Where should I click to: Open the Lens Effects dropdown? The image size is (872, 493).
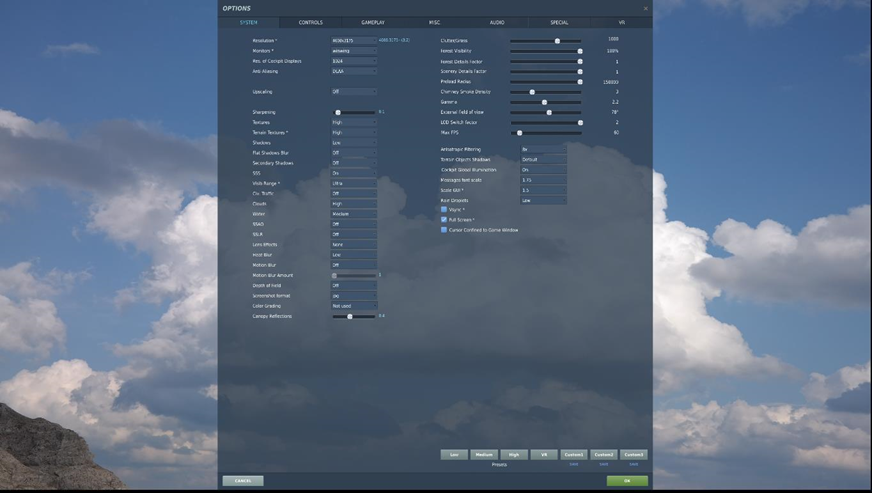[x=354, y=245]
